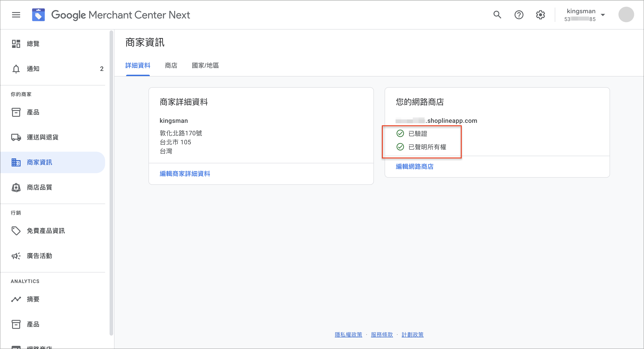Click the 商店品質 badge icon
Image resolution: width=644 pixels, height=349 pixels.
tap(16, 187)
